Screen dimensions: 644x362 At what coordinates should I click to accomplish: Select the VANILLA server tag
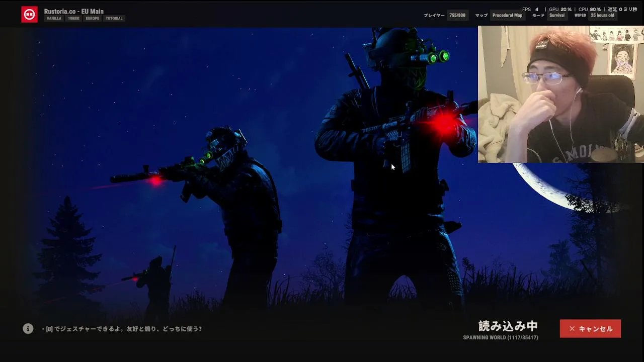54,19
